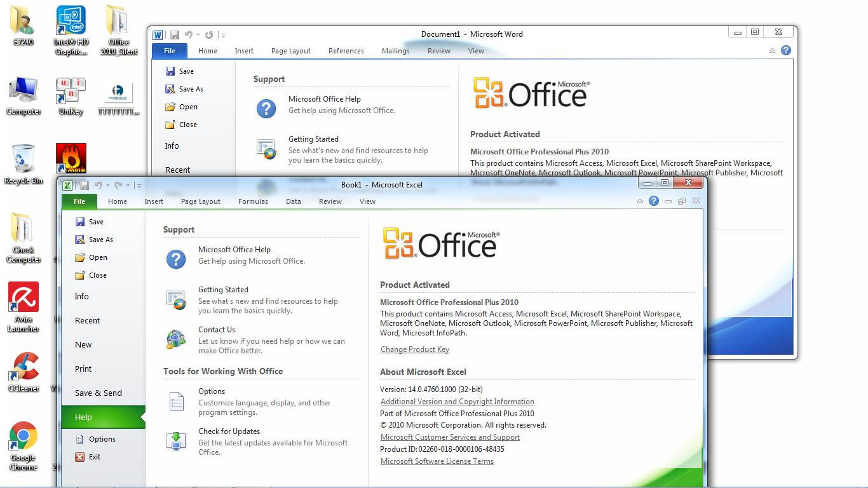Switch to the Formulas tab in Excel
868x488 pixels.
point(253,201)
